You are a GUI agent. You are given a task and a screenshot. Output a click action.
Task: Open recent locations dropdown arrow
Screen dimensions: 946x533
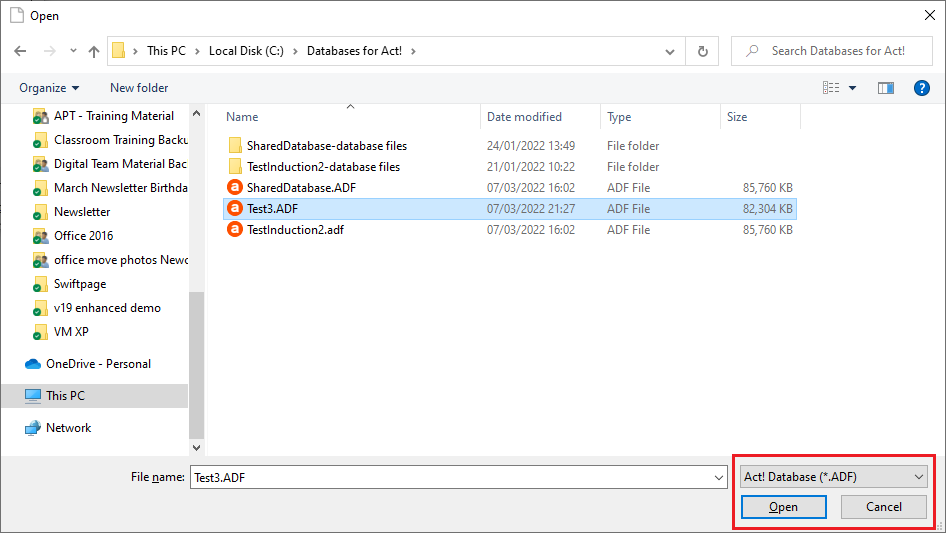[73, 51]
